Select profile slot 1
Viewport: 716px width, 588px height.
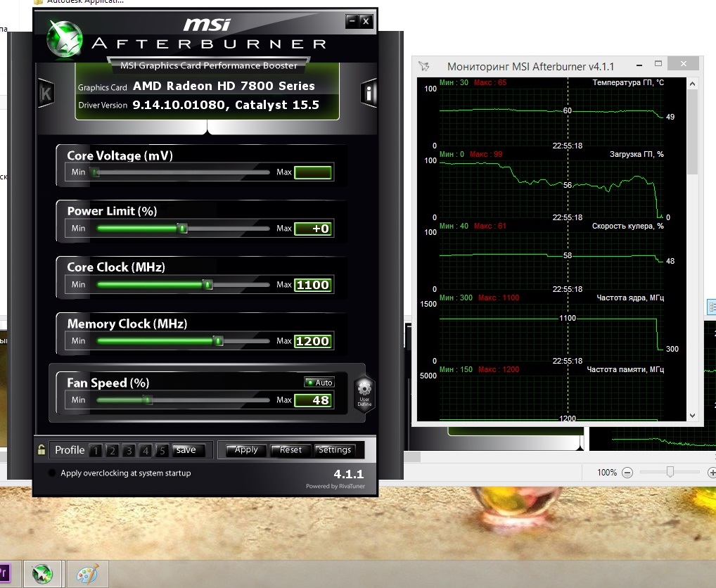pyautogui.click(x=96, y=451)
